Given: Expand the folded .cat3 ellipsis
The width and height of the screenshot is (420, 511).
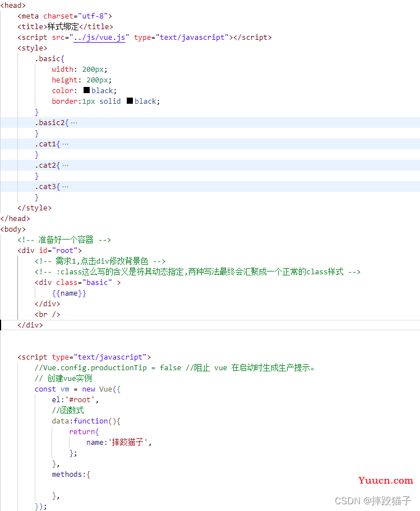Looking at the screenshot, I should tap(66, 187).
